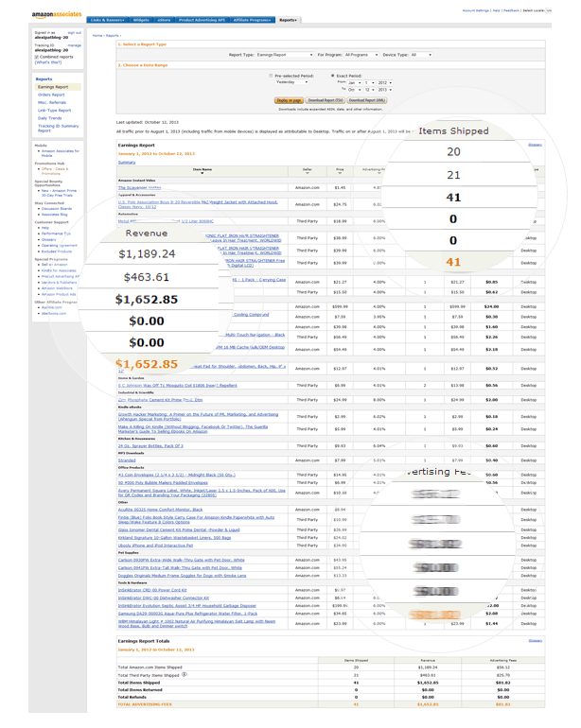Open the Product Advertising API tab

(202, 20)
